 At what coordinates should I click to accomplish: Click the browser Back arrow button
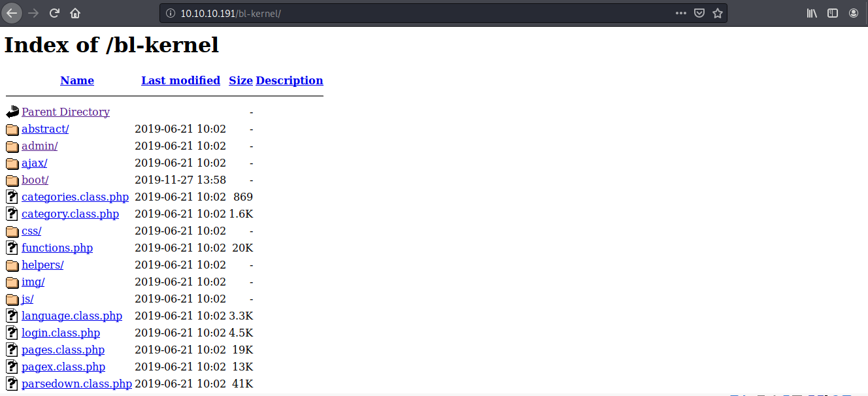coord(12,13)
